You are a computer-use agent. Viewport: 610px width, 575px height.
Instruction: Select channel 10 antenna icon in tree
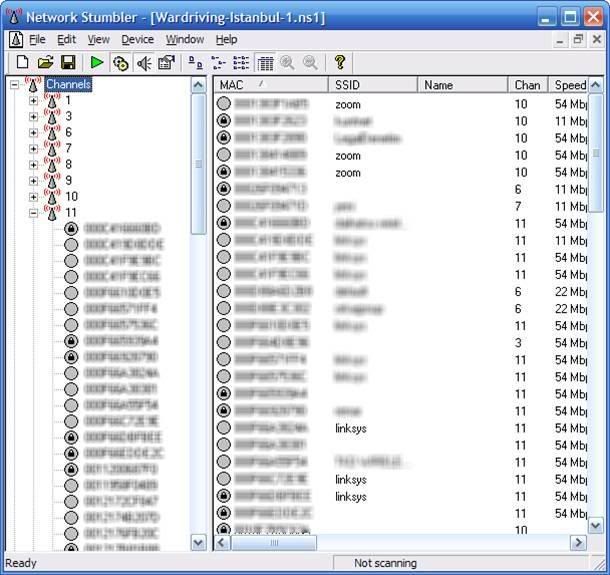[52, 196]
